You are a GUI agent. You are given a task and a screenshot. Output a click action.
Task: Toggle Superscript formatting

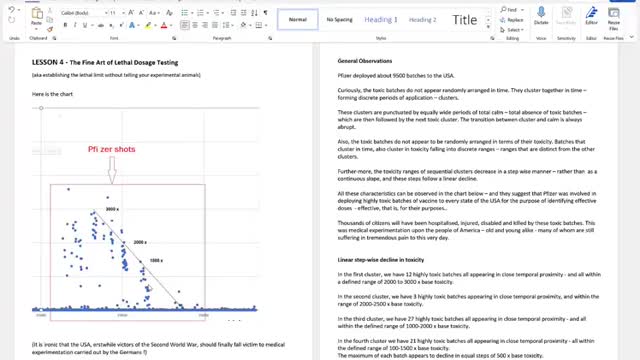(121, 25)
